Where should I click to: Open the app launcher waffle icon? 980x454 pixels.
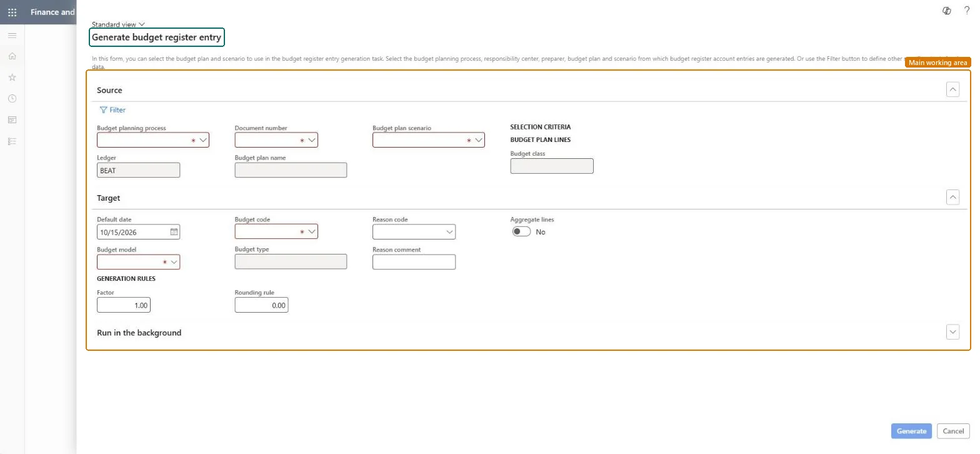[x=12, y=12]
